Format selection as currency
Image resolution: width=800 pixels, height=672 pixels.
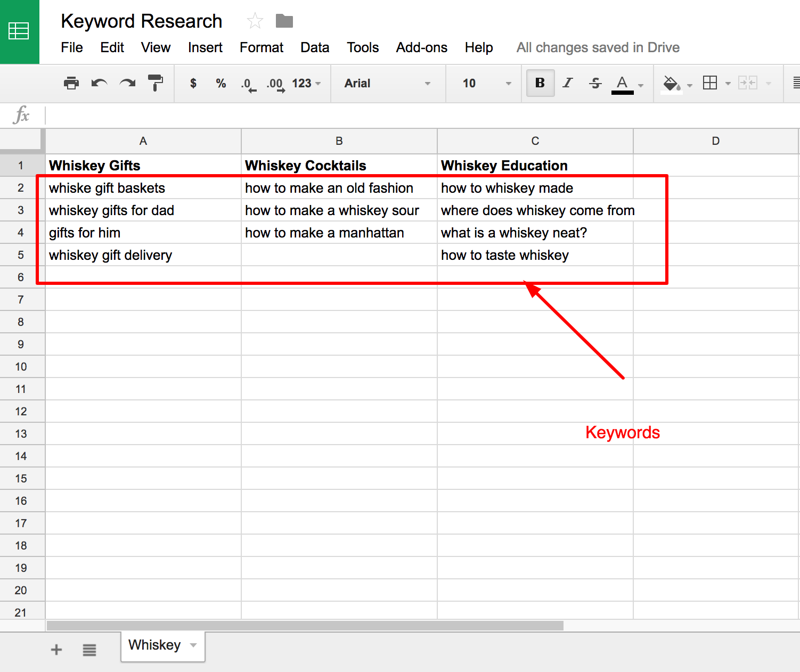(193, 83)
